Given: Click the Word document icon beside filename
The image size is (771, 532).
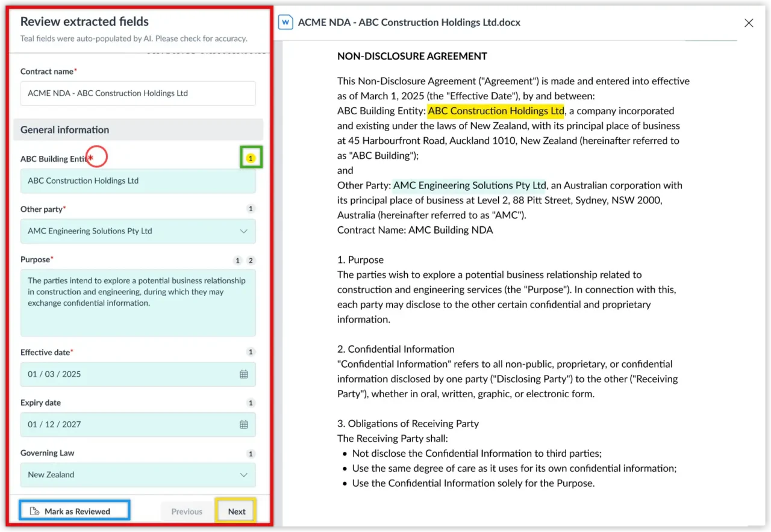Looking at the screenshot, I should (x=285, y=22).
